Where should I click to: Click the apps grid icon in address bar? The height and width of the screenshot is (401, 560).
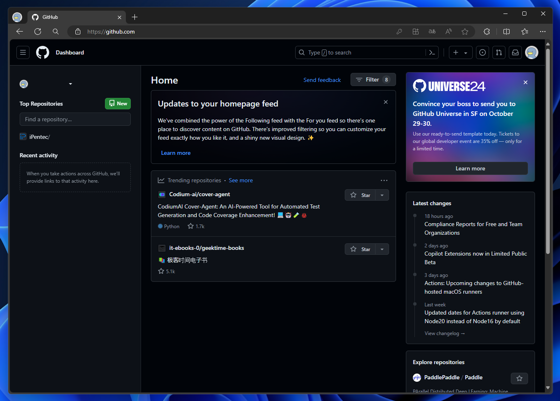click(x=415, y=32)
